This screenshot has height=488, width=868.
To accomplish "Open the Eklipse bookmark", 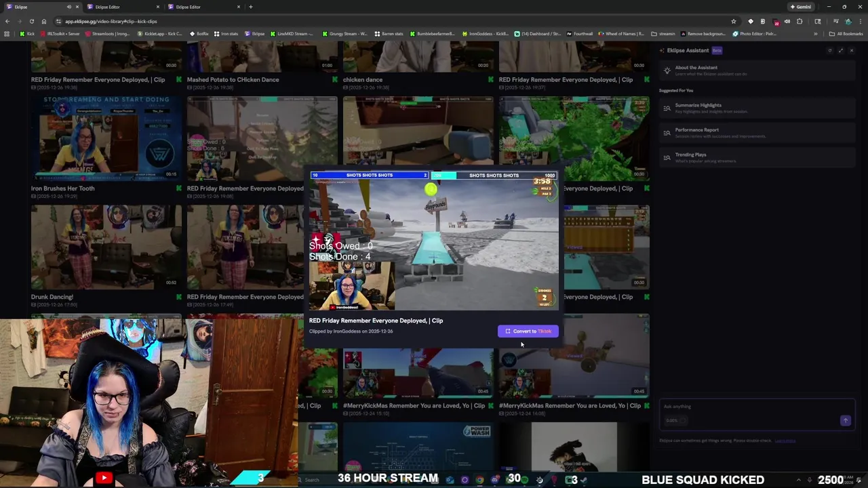I will 255,34.
